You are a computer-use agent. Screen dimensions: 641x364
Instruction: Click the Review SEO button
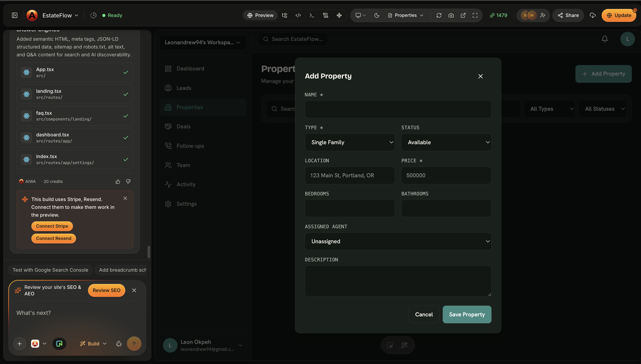point(106,290)
